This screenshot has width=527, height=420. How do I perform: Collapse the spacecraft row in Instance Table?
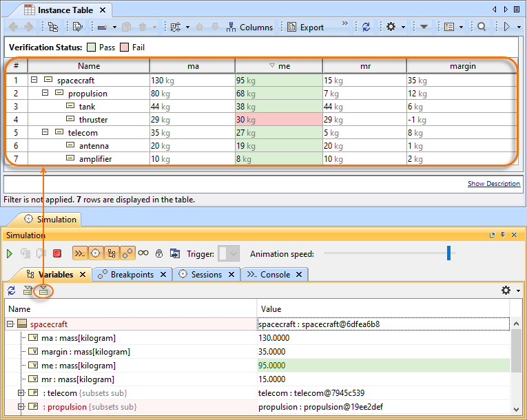pyautogui.click(x=34, y=81)
